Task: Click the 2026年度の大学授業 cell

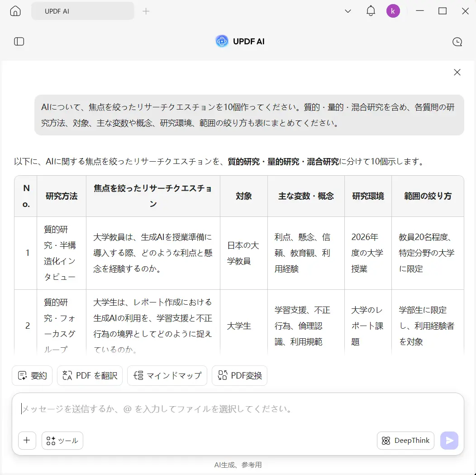Action: (x=368, y=253)
